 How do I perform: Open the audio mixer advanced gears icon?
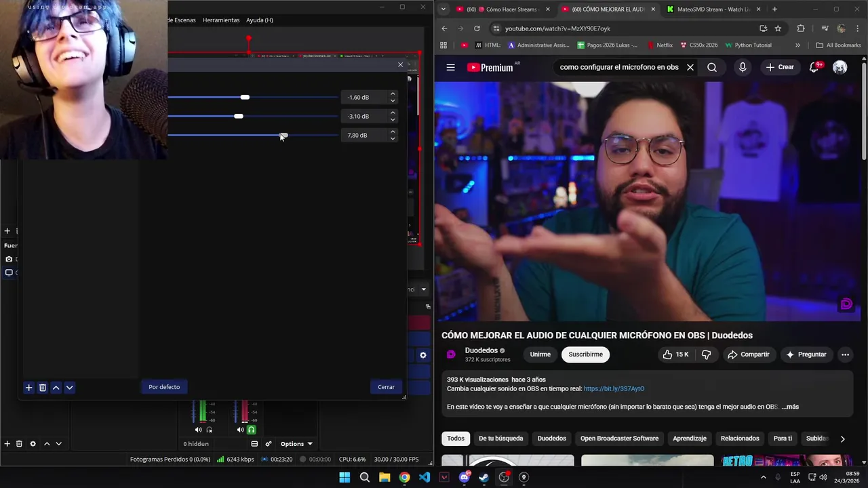coord(269,444)
